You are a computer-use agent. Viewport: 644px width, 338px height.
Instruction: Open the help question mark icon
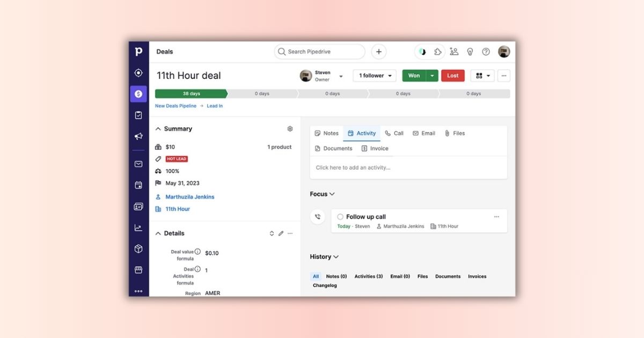486,52
